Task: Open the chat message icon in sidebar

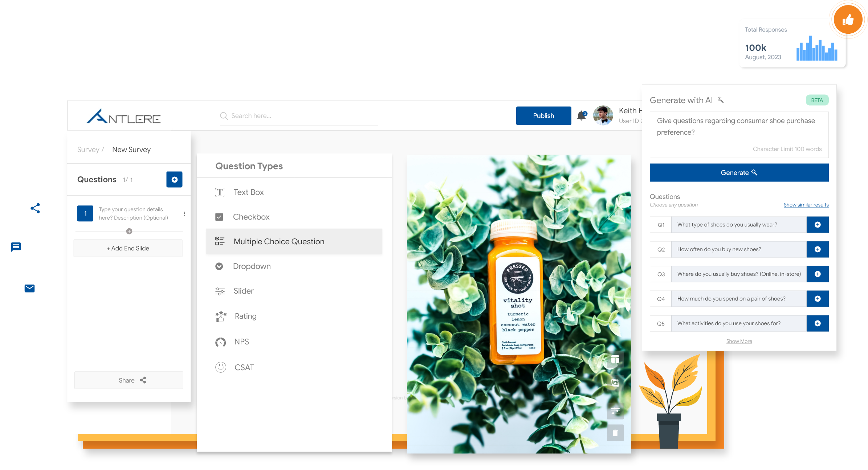Action: (16, 247)
